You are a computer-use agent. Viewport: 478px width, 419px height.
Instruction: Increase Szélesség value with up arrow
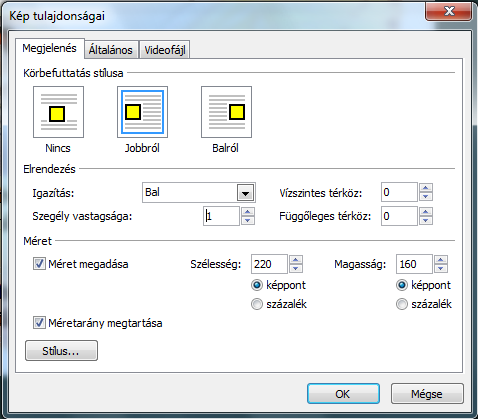pyautogui.click(x=296, y=260)
